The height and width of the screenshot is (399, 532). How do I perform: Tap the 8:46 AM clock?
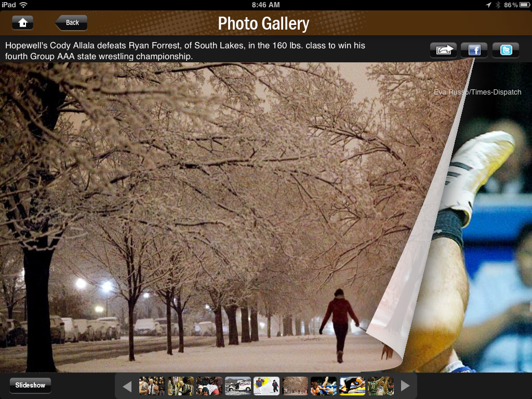(265, 5)
